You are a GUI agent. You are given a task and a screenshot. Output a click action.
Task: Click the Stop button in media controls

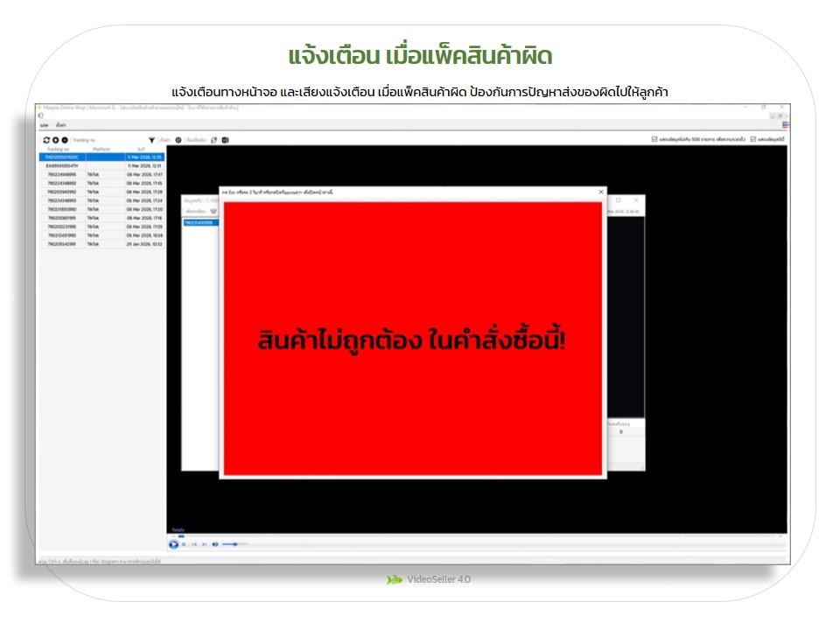(x=184, y=544)
